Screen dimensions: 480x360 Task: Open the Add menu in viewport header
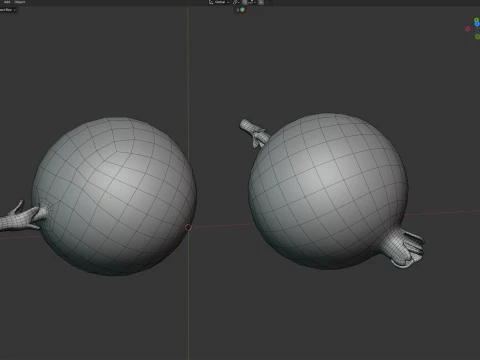pos(7,2)
